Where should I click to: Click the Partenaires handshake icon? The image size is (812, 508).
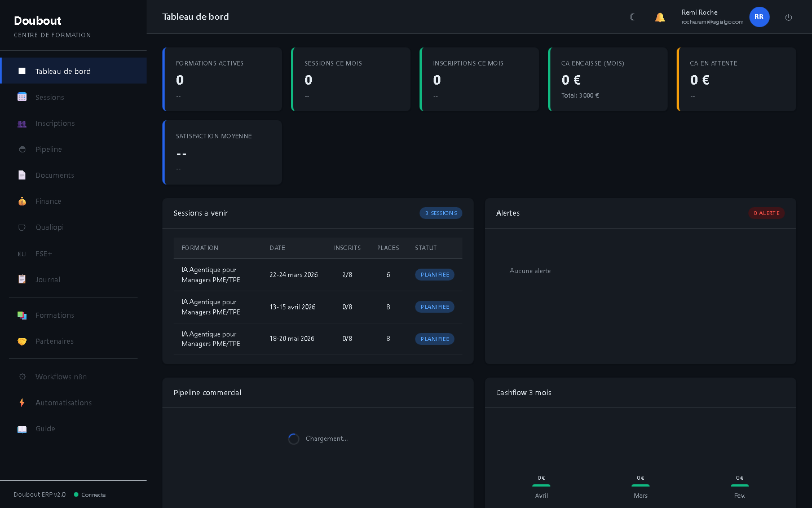(22, 341)
